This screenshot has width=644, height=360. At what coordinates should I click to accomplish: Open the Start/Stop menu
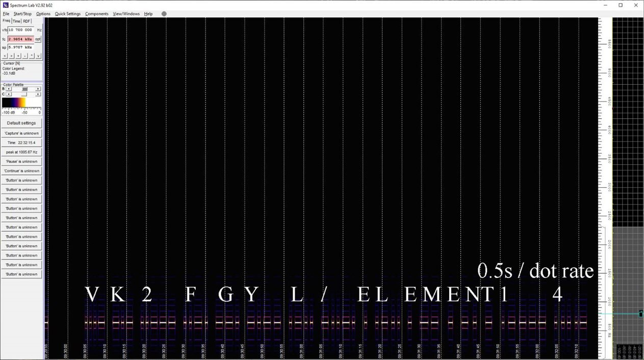(22, 14)
